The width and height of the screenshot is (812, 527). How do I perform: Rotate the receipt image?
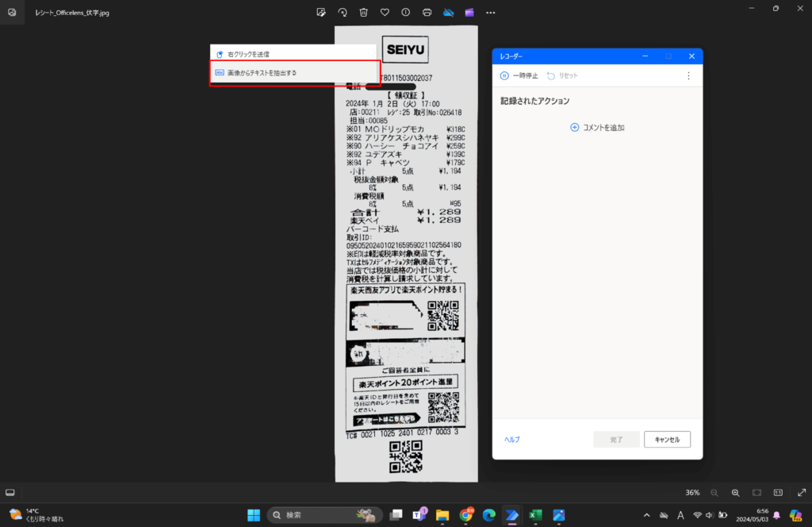coord(343,13)
